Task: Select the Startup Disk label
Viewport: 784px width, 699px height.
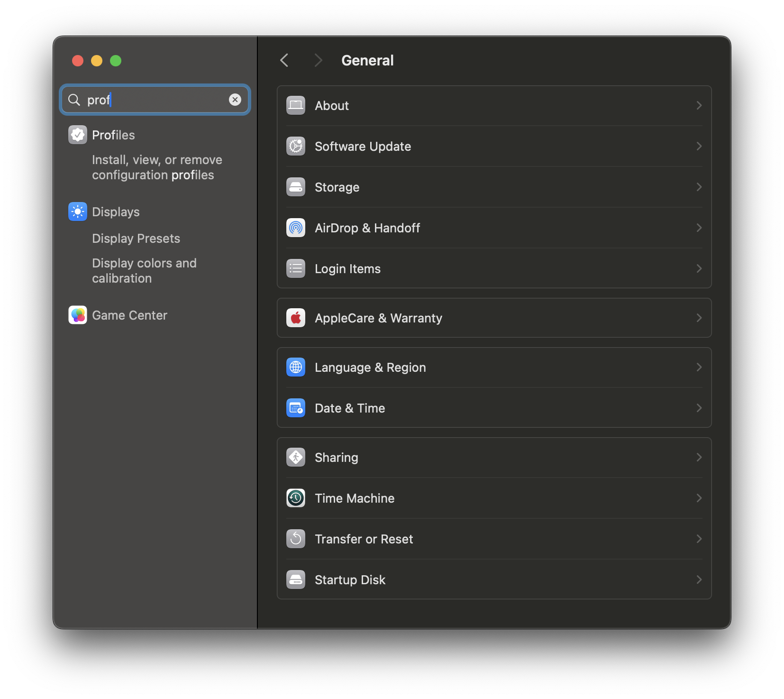Action: pos(350,580)
